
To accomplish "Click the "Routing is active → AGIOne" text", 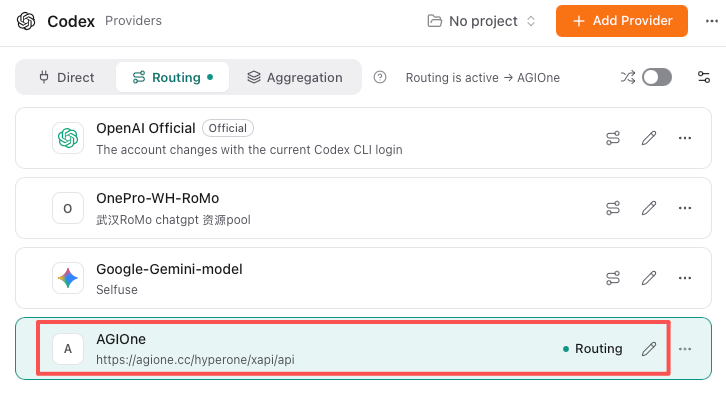I will coord(483,77).
